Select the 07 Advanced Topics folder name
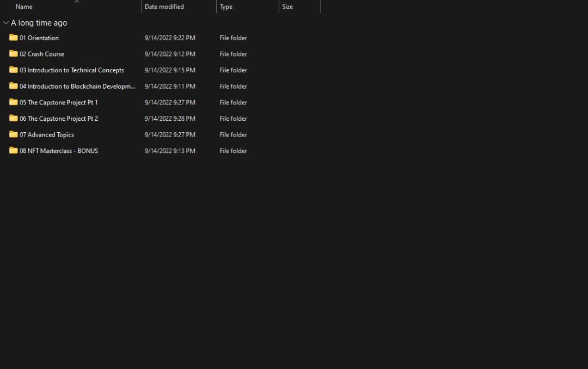Screen dimensions: 588x369 (x=47, y=135)
